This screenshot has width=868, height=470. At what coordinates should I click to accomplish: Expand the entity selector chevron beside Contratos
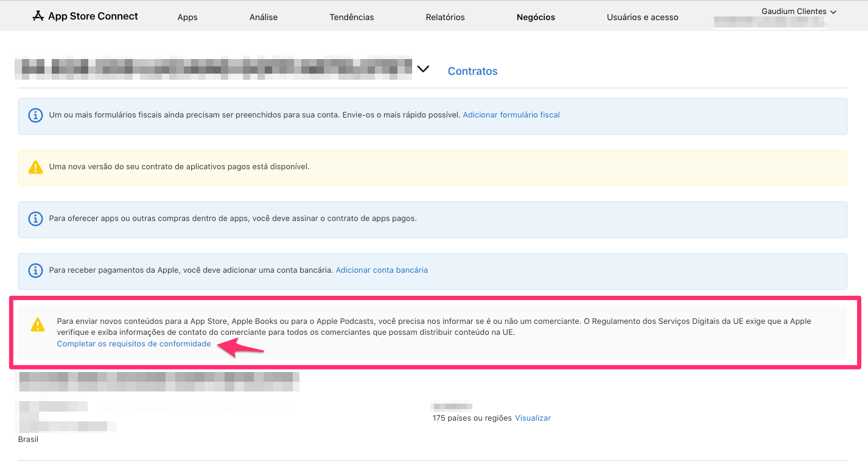(x=423, y=69)
